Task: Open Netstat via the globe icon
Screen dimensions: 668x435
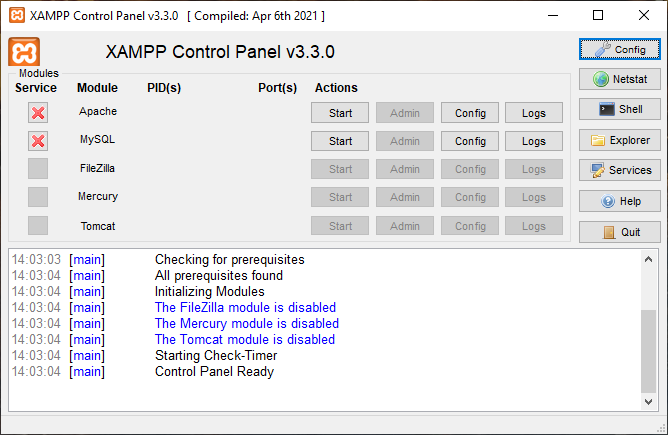Action: tap(619, 79)
